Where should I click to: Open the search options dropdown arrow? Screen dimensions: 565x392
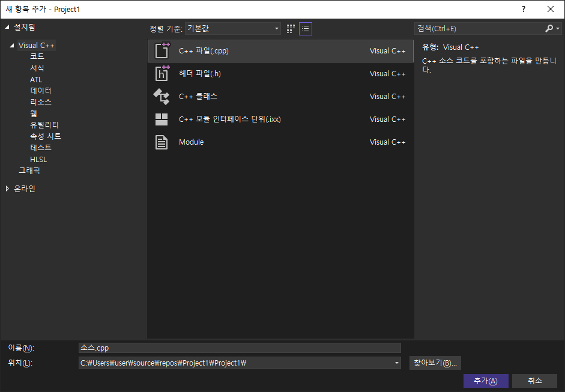558,28
